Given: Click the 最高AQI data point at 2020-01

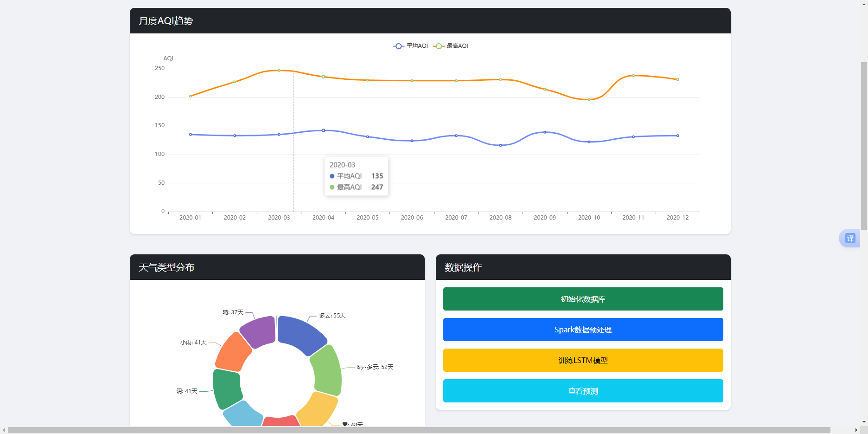Looking at the screenshot, I should point(191,96).
